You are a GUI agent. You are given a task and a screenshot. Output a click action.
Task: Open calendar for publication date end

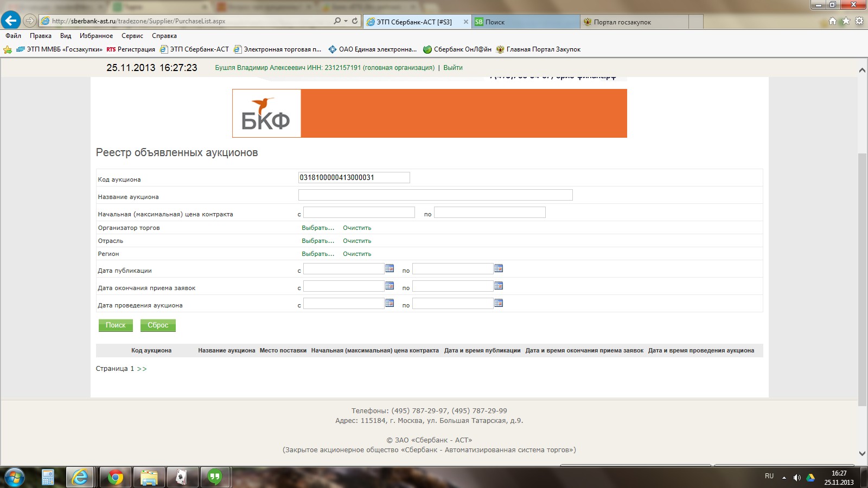tap(499, 268)
